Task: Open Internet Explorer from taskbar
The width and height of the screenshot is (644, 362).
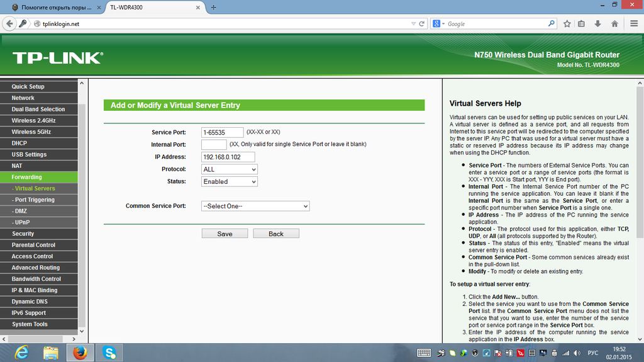Action: (x=21, y=353)
